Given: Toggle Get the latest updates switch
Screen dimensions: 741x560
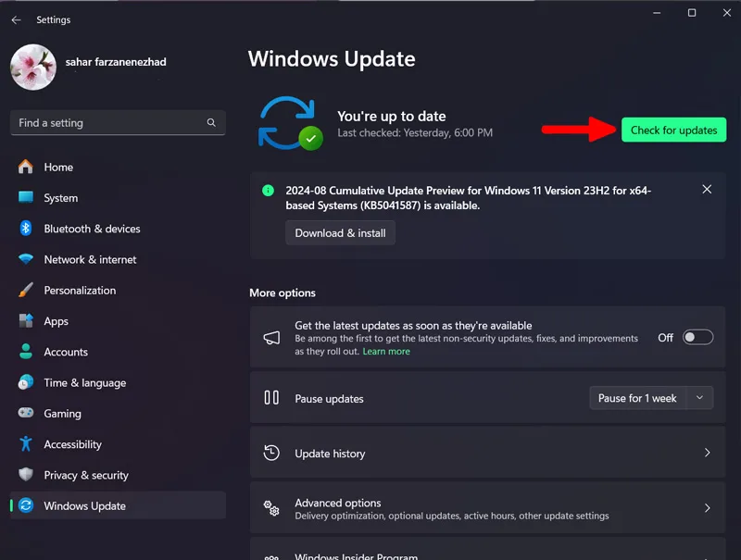Looking at the screenshot, I should click(697, 337).
